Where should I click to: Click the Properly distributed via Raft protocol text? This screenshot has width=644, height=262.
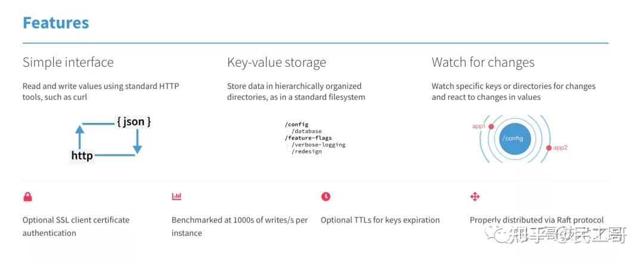pyautogui.click(x=537, y=220)
